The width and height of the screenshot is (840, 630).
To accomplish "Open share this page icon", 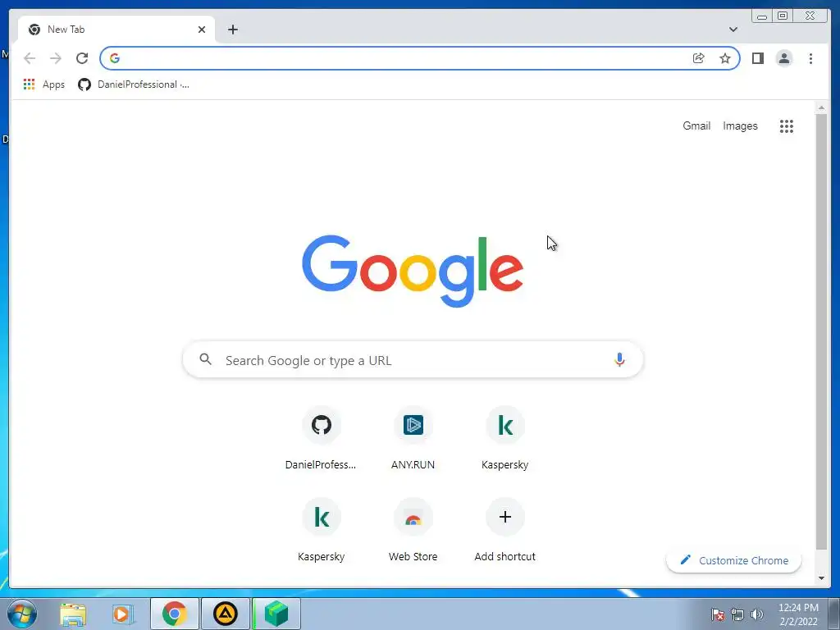I will click(699, 58).
